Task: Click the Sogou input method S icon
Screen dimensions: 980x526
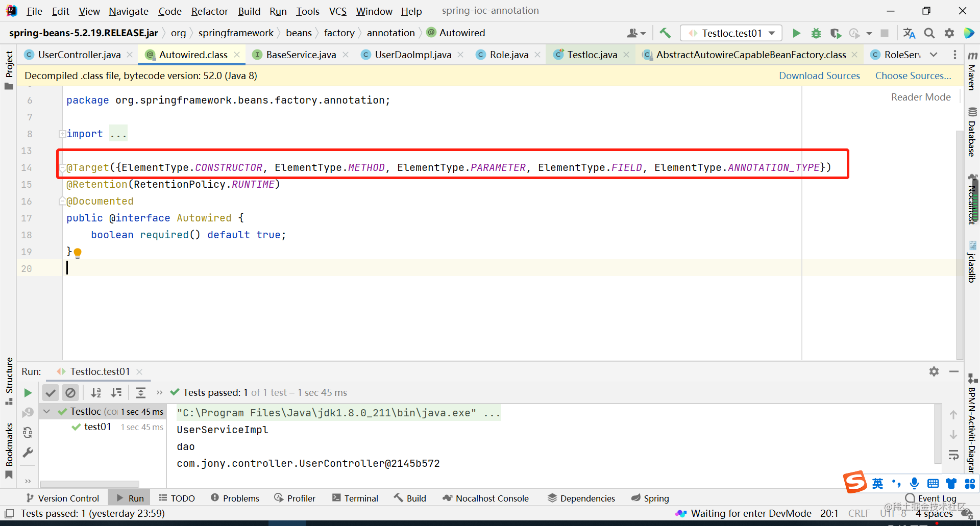Action: point(855,482)
